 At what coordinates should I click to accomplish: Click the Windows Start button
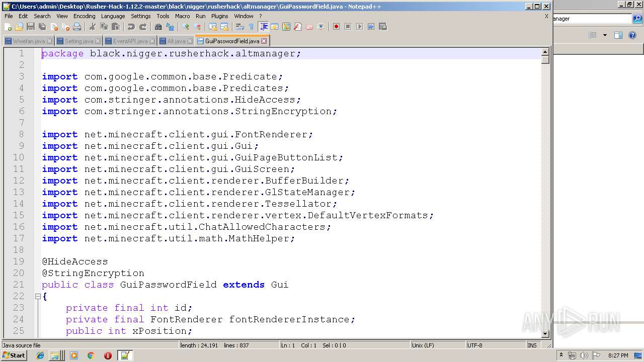14,355
